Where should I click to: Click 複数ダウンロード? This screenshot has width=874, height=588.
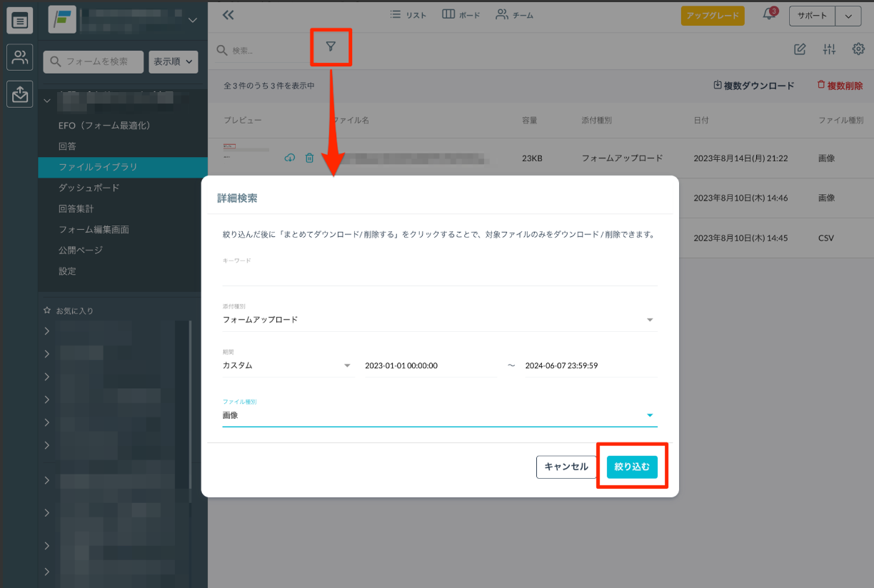pyautogui.click(x=753, y=86)
